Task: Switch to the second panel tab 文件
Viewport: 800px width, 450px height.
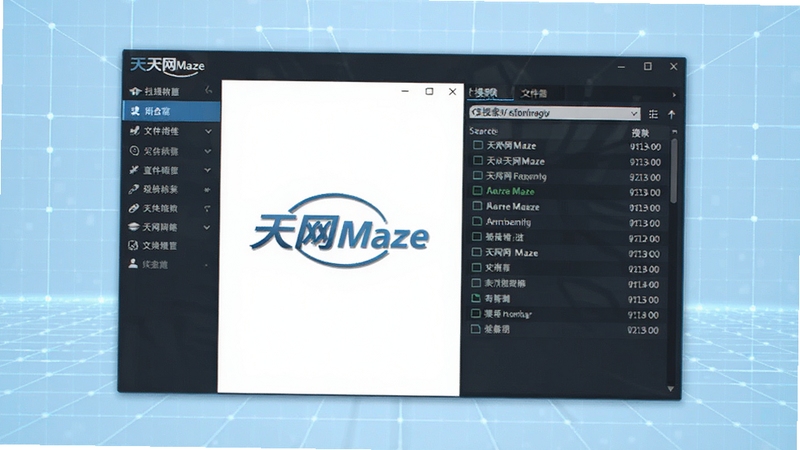Action: (x=534, y=93)
